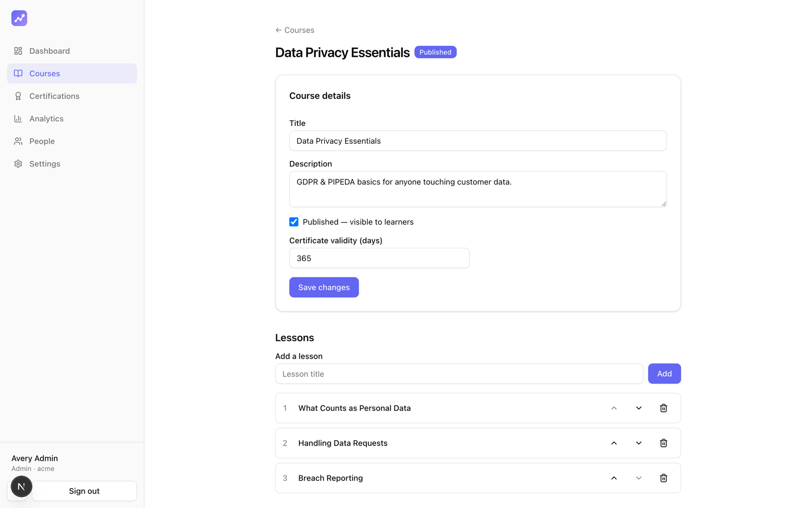The width and height of the screenshot is (812, 508).
Task: Add the new lesson with Add button
Action: coord(664,374)
